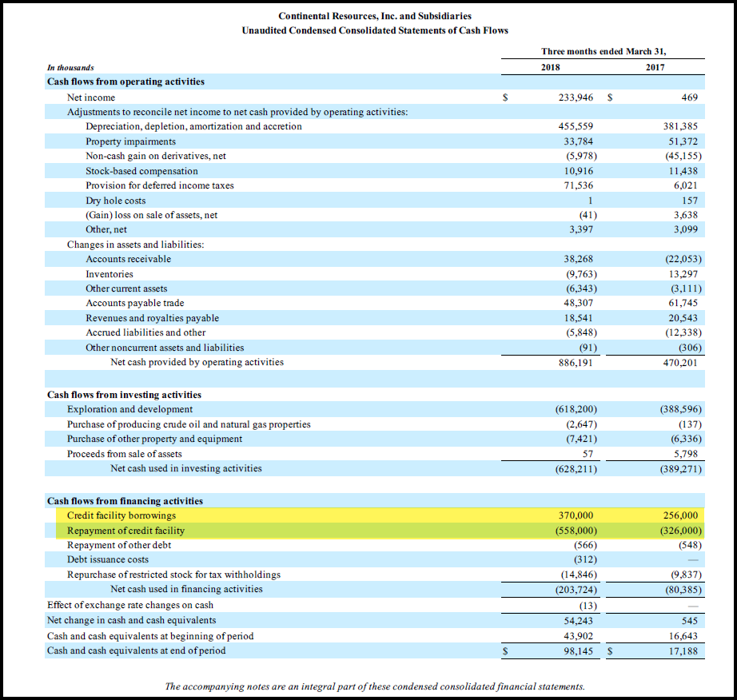Click 'Three months ended March 31,' header
Screen dimensions: 737x700
(x=604, y=51)
